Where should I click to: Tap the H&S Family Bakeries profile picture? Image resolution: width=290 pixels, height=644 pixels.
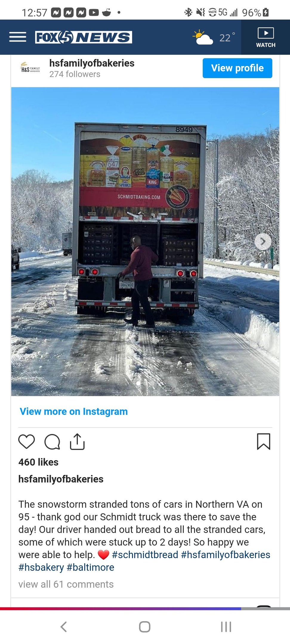tap(30, 68)
